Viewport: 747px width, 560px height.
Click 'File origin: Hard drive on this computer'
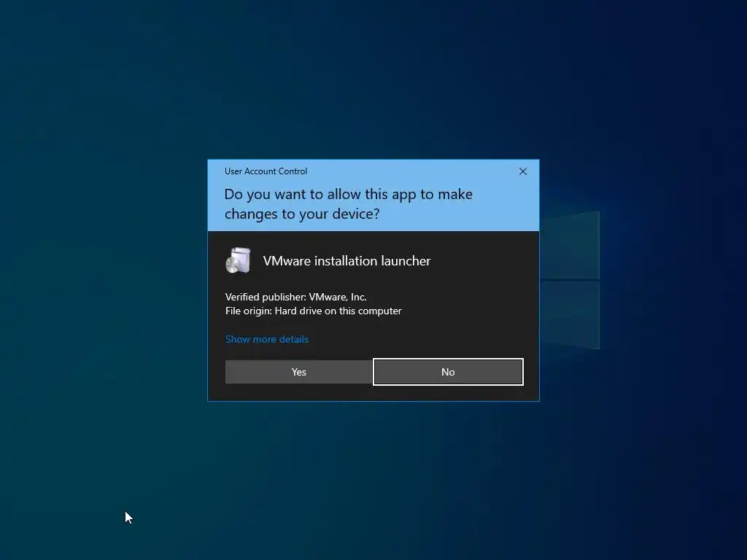(x=314, y=311)
